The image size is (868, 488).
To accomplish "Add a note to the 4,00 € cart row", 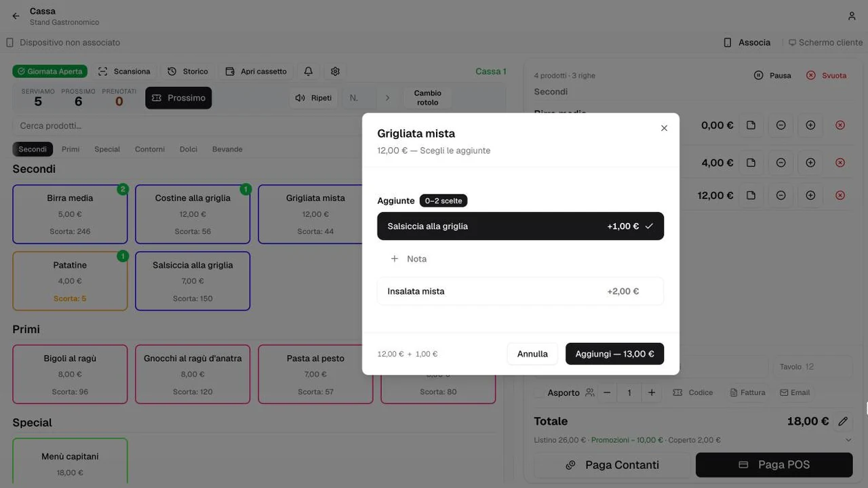I will [x=751, y=163].
